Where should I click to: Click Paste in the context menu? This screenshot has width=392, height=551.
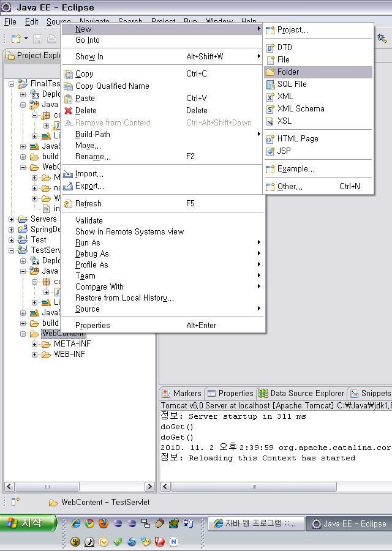click(x=162, y=99)
